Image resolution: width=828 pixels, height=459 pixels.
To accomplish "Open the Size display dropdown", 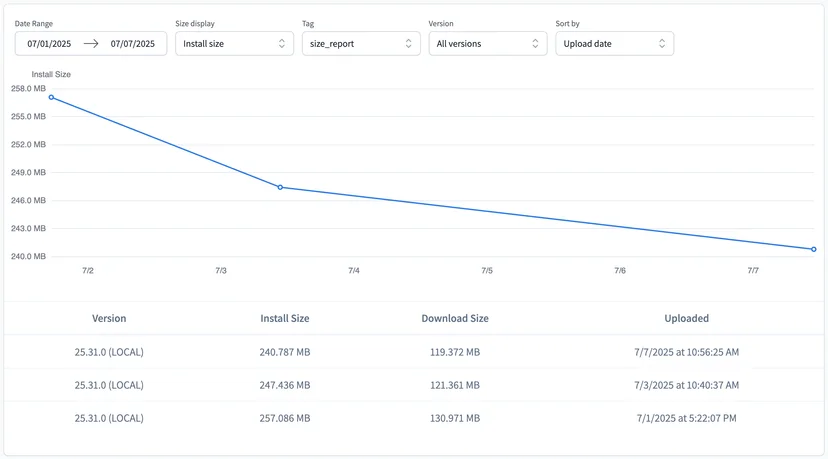I will pos(234,43).
